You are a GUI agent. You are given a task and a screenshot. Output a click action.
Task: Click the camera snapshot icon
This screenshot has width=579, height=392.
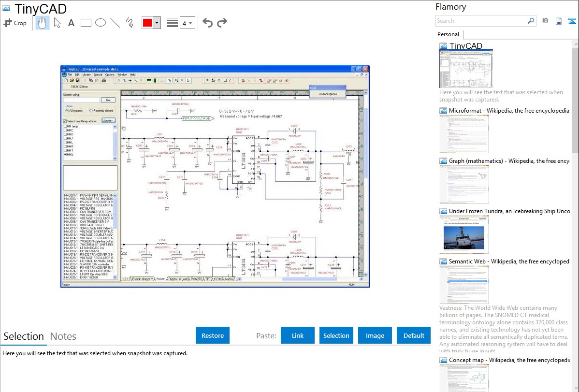545,21
